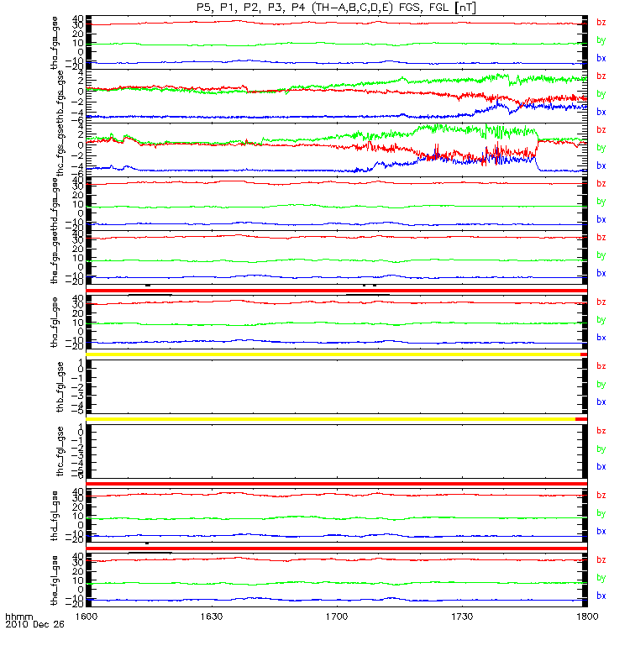Click the hhmm axis unit label
630x672 pixels.
coord(18,617)
